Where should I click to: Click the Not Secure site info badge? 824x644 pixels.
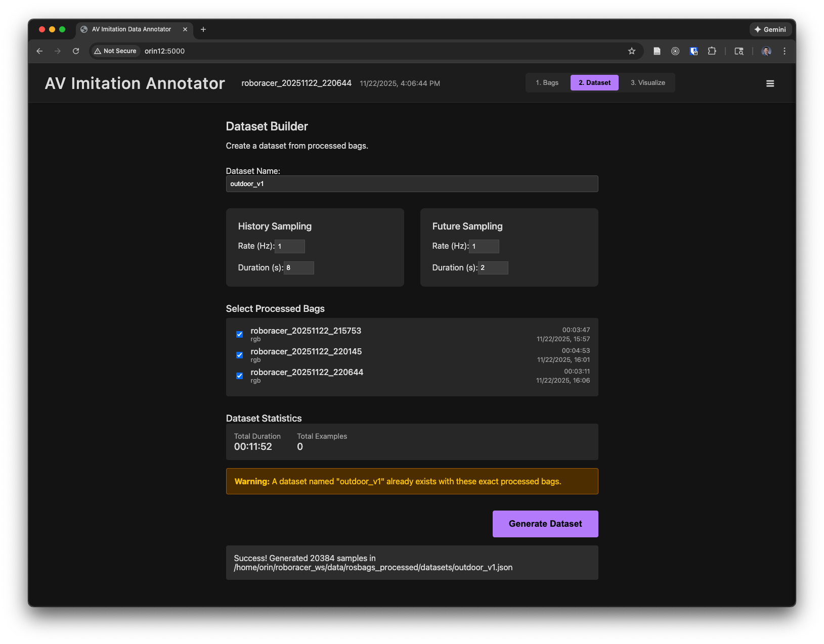[x=115, y=51]
